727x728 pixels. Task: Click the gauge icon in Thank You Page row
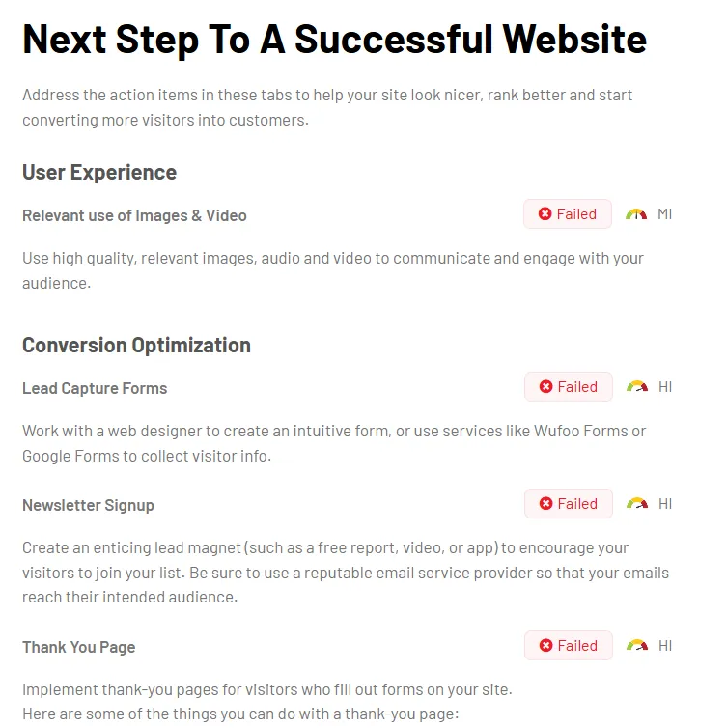point(637,645)
